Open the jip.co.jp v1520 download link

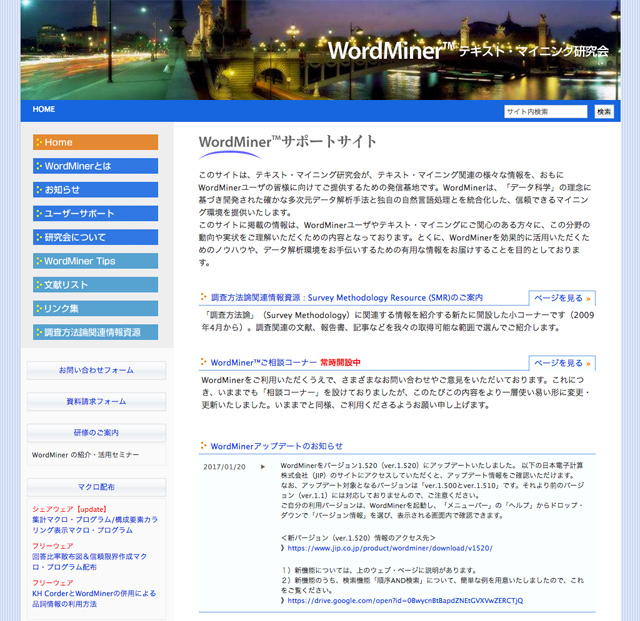(390, 548)
